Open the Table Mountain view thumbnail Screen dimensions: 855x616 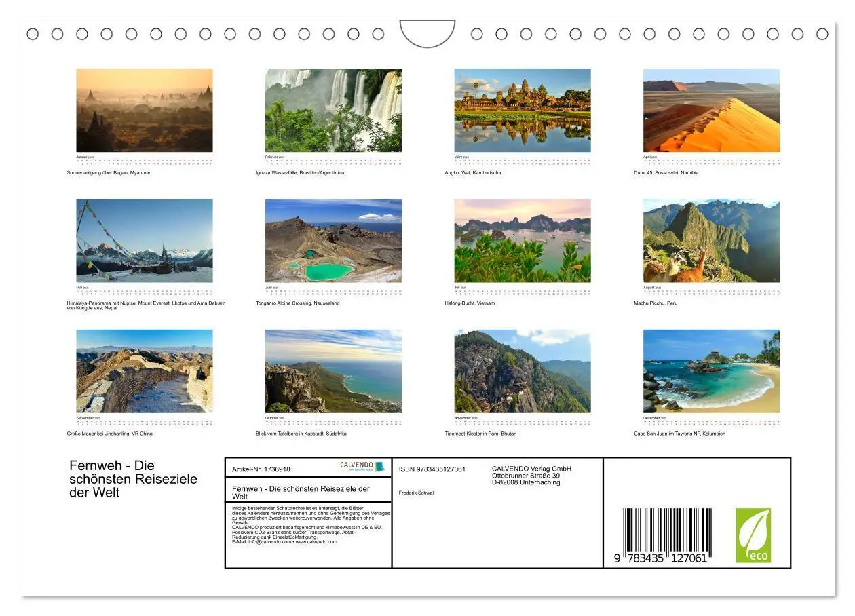pyautogui.click(x=333, y=371)
